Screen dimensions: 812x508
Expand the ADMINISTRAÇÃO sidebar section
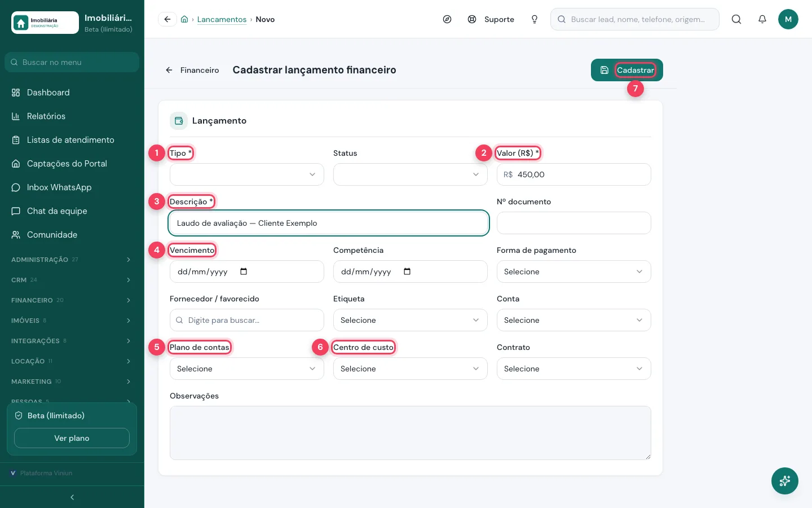click(72, 260)
